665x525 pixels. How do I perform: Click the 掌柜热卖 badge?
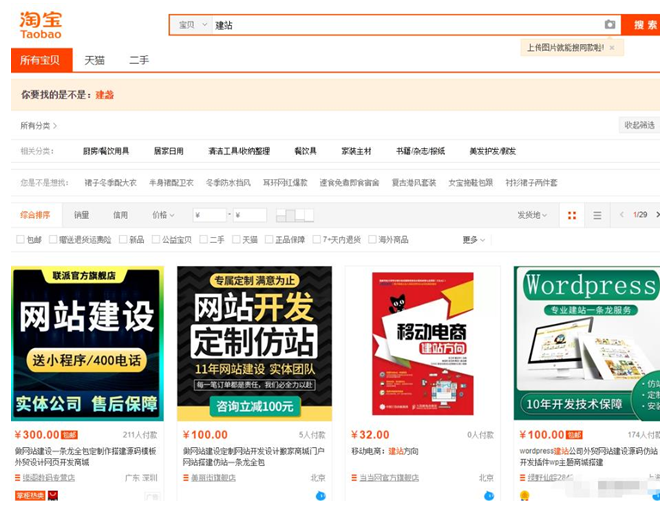point(30,495)
